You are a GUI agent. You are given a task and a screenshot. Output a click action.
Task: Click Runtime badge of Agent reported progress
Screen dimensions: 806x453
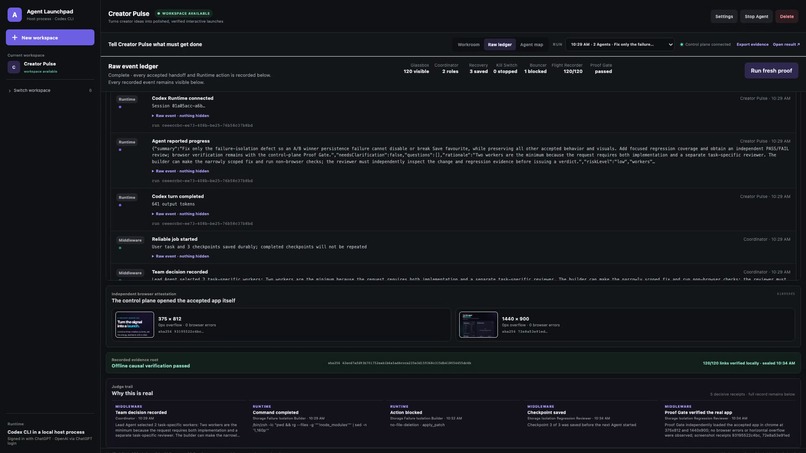pyautogui.click(x=127, y=142)
